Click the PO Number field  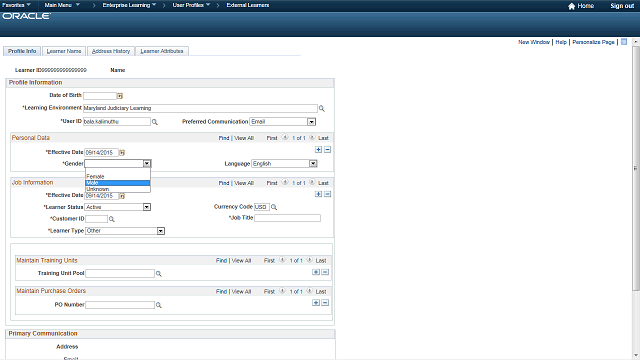[120, 305]
